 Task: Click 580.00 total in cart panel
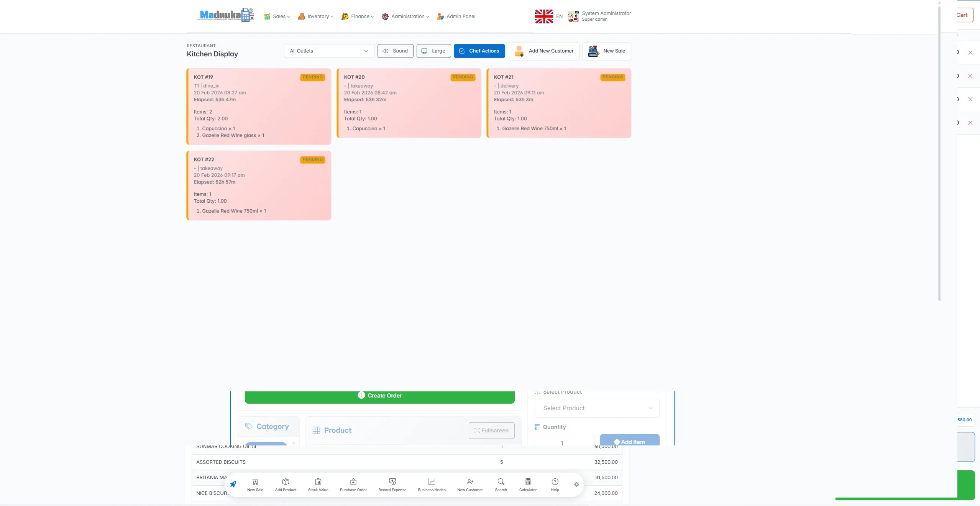(x=964, y=420)
